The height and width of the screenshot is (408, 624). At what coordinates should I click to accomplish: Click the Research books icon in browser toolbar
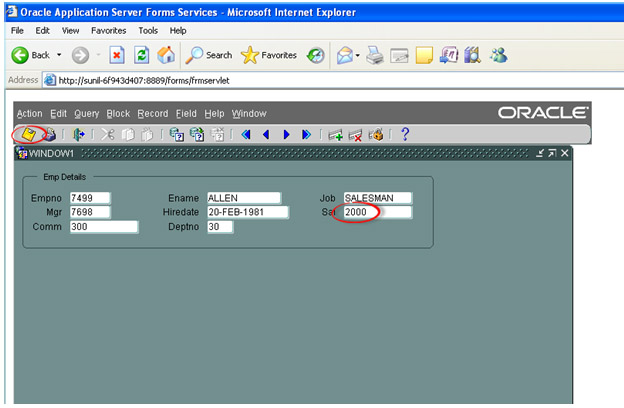pyautogui.click(x=473, y=55)
